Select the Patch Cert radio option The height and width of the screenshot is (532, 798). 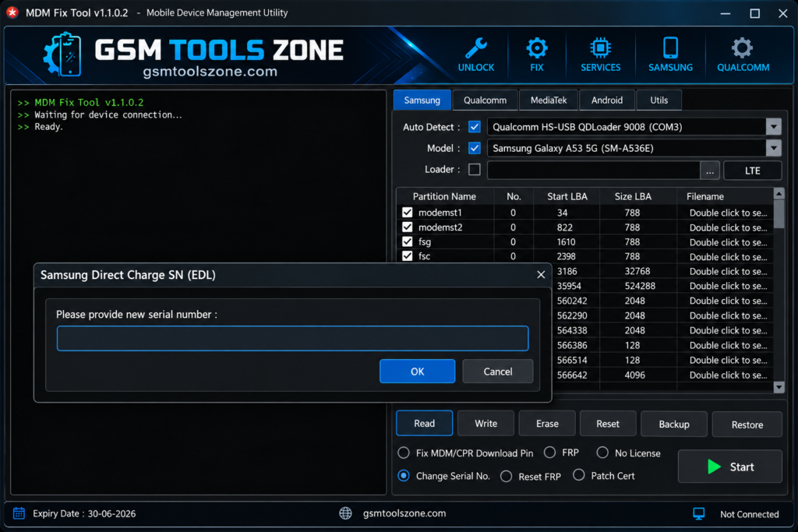click(579, 475)
